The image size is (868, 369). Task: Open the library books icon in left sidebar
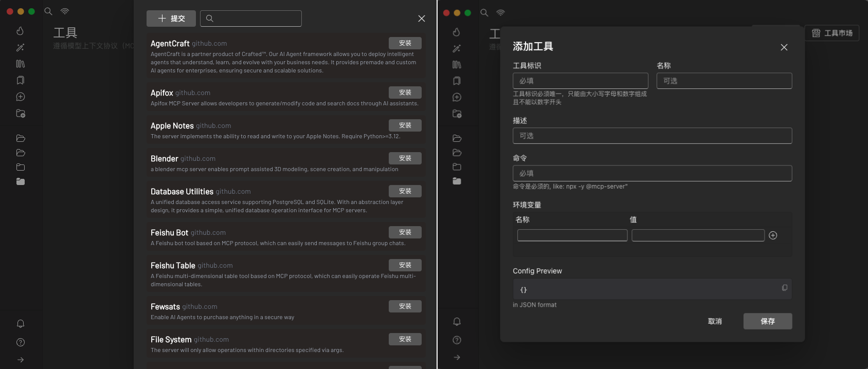pyautogui.click(x=20, y=64)
